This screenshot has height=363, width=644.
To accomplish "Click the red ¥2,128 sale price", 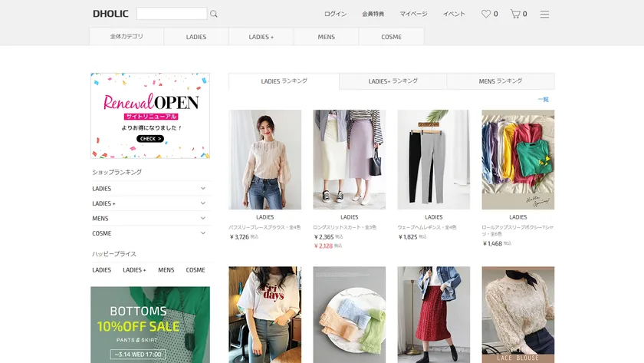I will 324,246.
